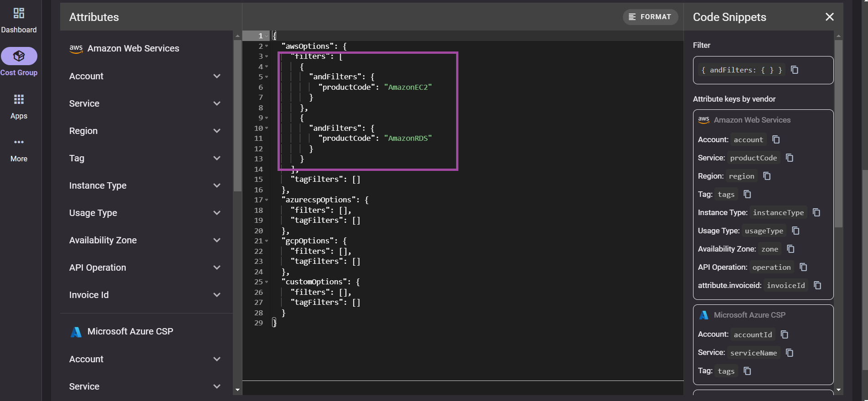Viewport: 868px width, 401px height.
Task: Collapse the awsOptions block fold arrow on line 2
Action: coord(267,46)
